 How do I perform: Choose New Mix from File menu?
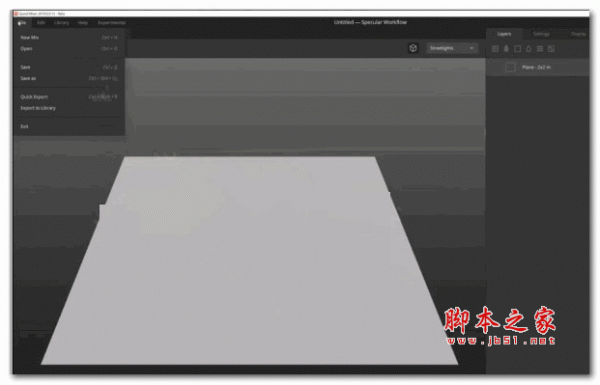[x=69, y=38]
